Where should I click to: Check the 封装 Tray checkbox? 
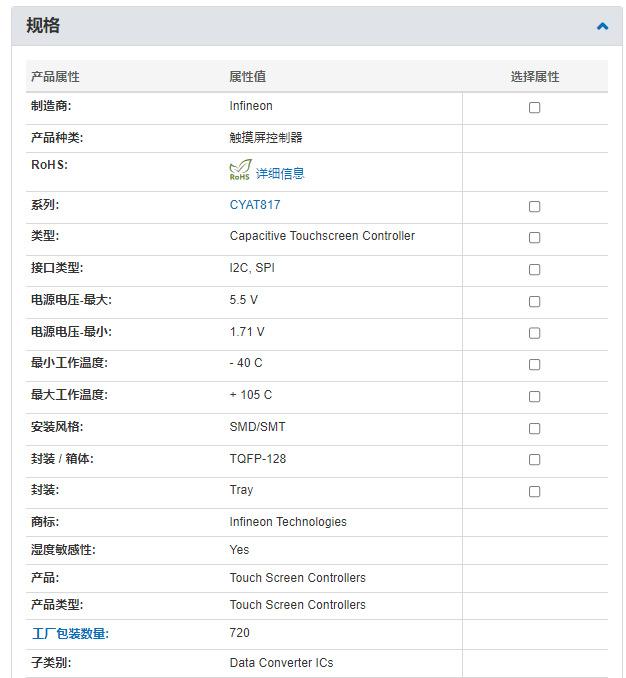click(x=534, y=492)
